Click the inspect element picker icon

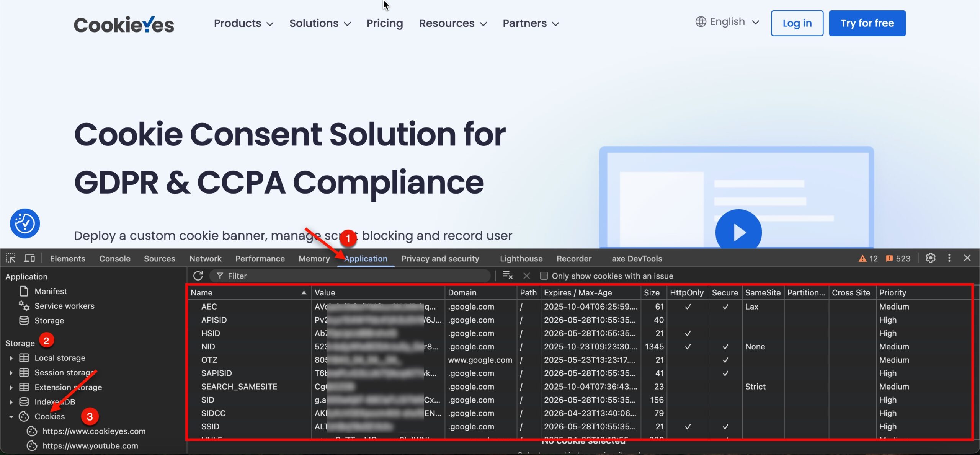click(11, 258)
